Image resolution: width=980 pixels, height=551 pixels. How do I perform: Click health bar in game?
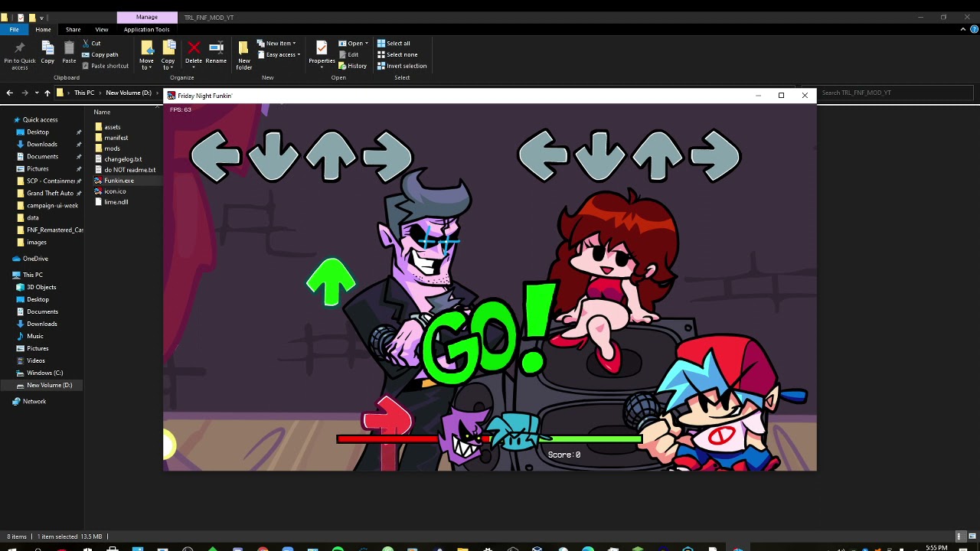coord(490,439)
